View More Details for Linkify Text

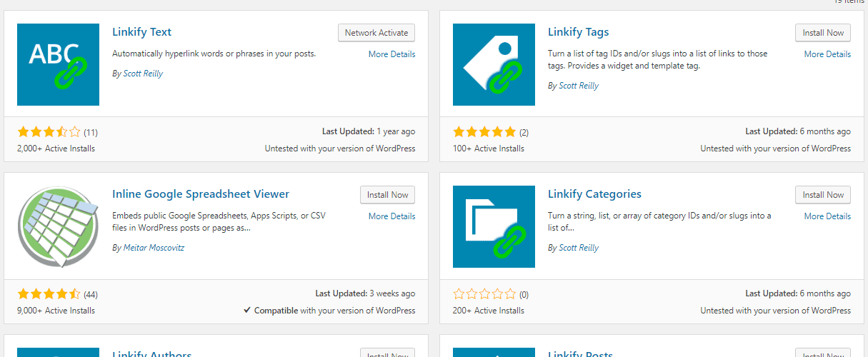[x=391, y=54]
